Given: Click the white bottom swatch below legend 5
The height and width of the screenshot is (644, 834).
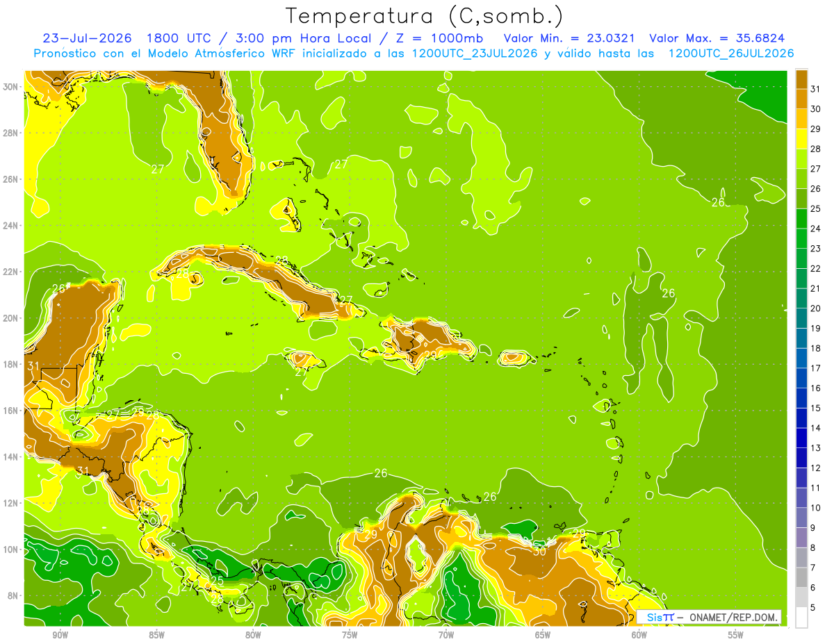Looking at the screenshot, I should coord(801,618).
